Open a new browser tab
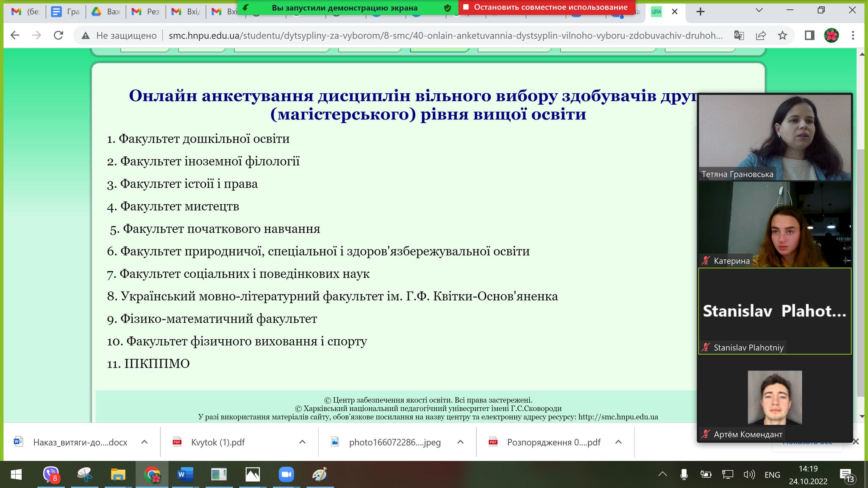Image resolution: width=868 pixels, height=488 pixels. pyautogui.click(x=700, y=11)
